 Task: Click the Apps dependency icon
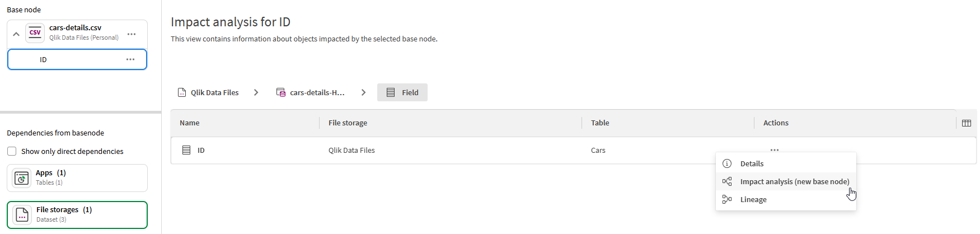tap(22, 178)
